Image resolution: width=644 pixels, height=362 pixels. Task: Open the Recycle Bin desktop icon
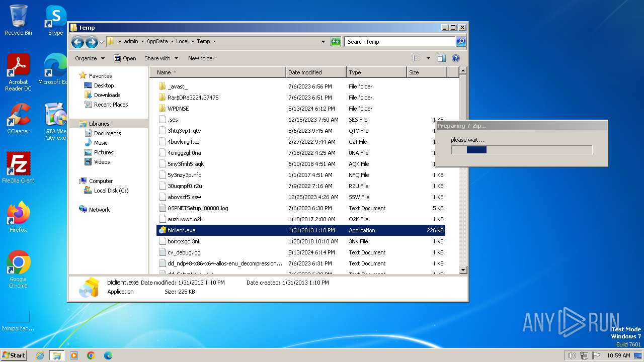click(x=18, y=20)
